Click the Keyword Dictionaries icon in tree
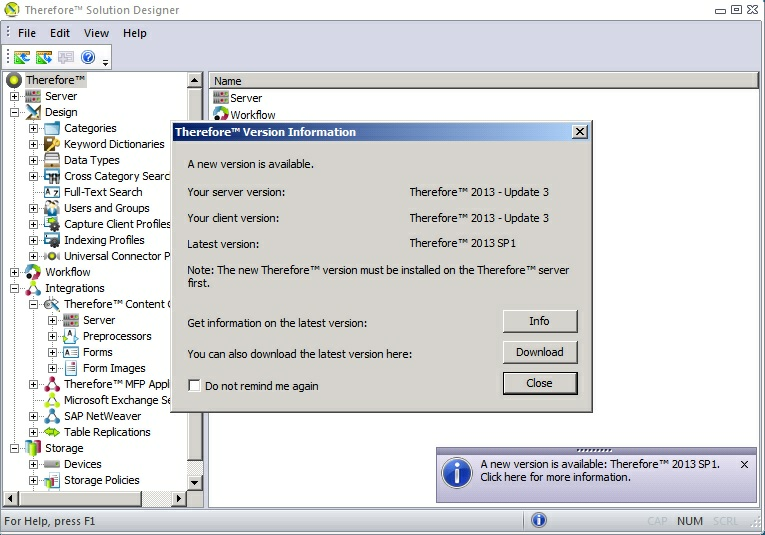Screen dimensions: 765x535 point(52,144)
